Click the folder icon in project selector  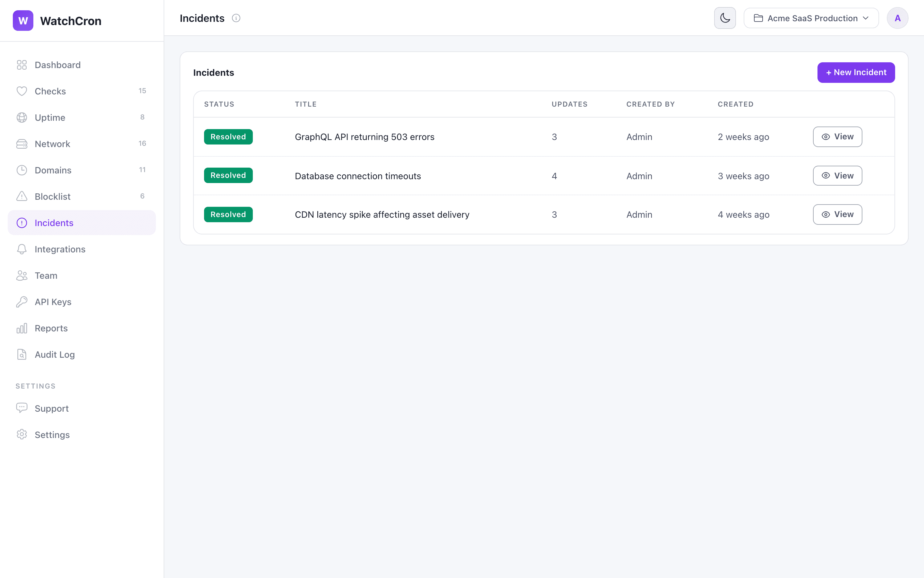point(758,18)
